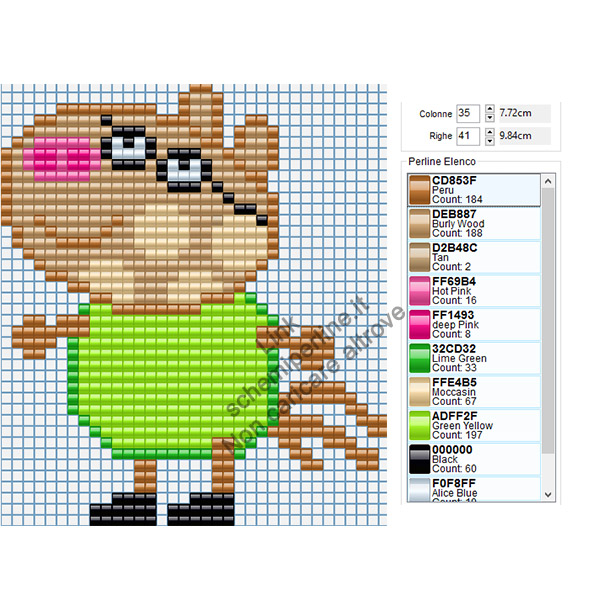Image resolution: width=600 pixels, height=600 pixels.
Task: Click the bead list scroll down arrow
Action: [548, 494]
